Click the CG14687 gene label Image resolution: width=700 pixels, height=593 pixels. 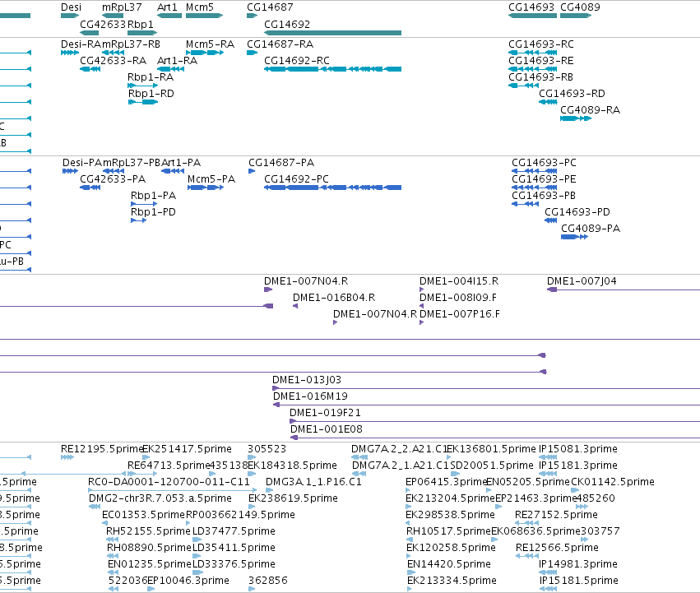270,7
